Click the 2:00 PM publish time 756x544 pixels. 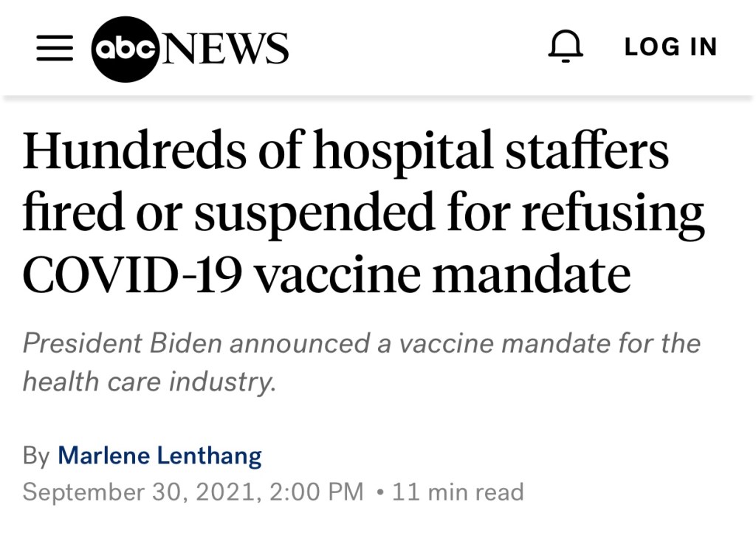tap(317, 492)
